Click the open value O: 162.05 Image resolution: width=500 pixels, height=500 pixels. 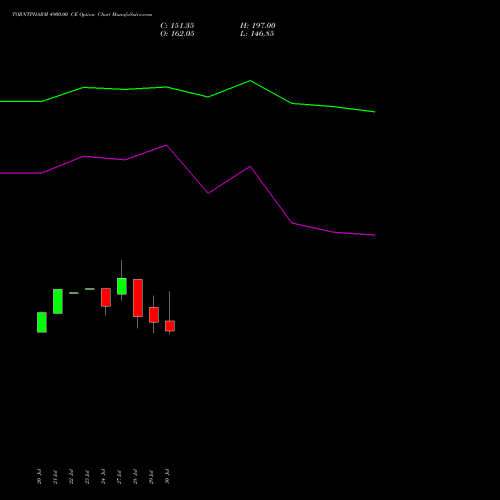point(177,34)
